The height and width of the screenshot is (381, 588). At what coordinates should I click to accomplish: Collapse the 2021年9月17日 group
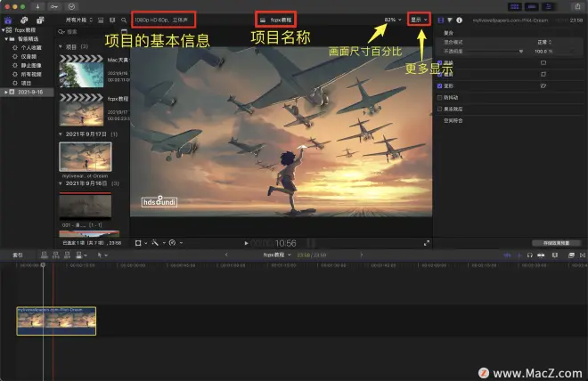tap(61, 134)
